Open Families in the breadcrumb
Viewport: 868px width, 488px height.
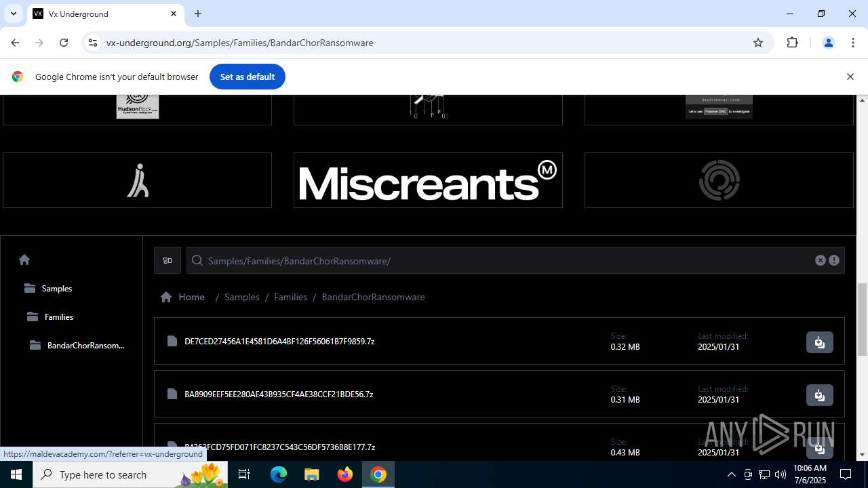click(290, 297)
